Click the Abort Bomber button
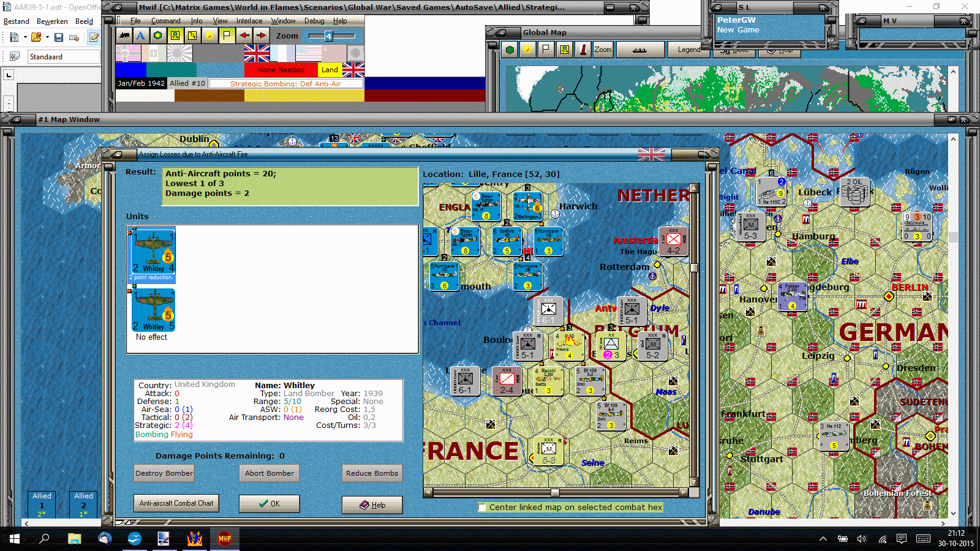980x551 pixels. coord(269,473)
